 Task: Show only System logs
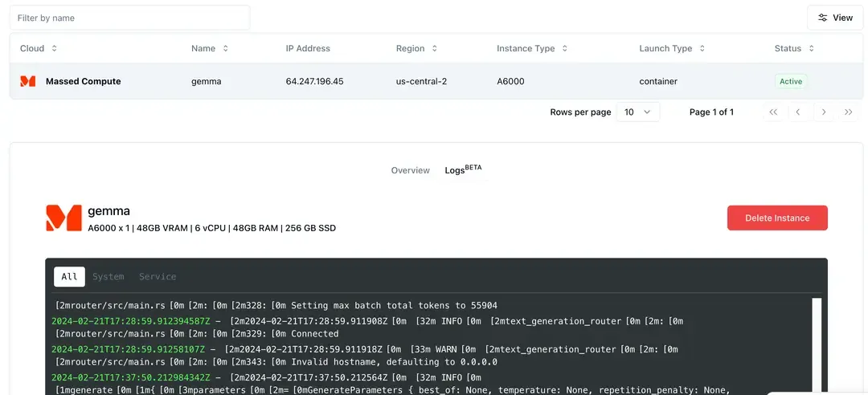coord(108,277)
